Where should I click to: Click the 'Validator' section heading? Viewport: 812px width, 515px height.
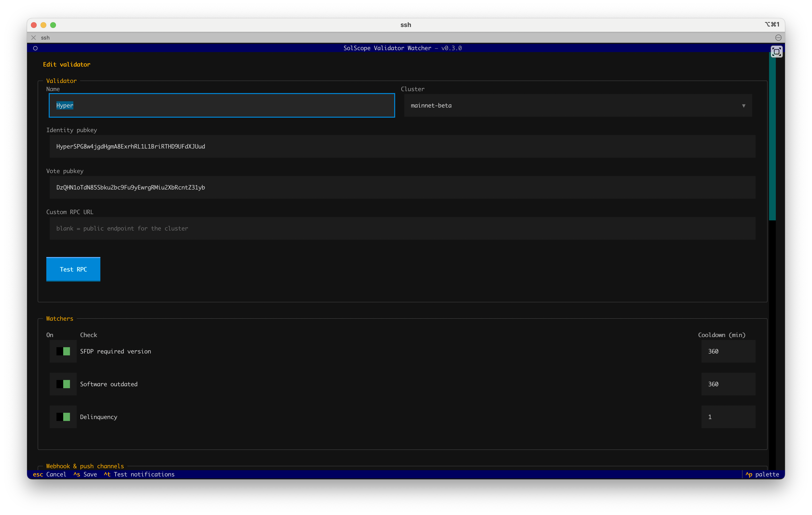(61, 81)
